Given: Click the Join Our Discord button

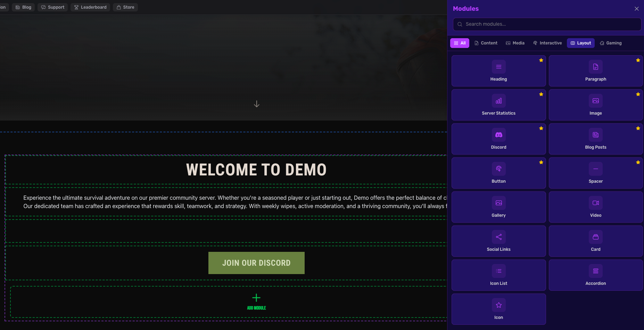Looking at the screenshot, I should click(256, 263).
